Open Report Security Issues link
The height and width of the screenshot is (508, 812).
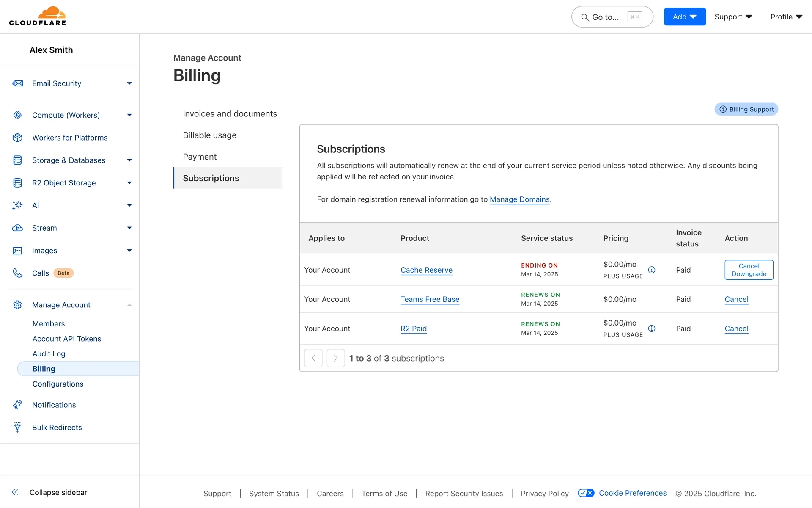(464, 493)
